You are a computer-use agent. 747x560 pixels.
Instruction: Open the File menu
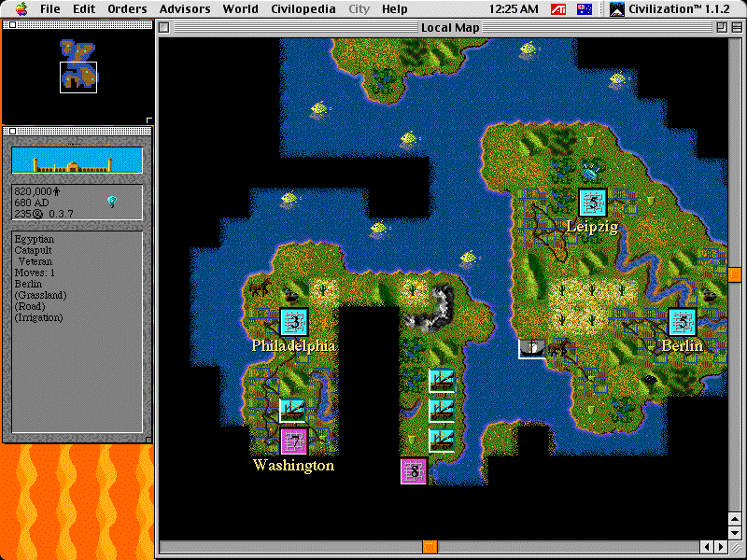[50, 9]
